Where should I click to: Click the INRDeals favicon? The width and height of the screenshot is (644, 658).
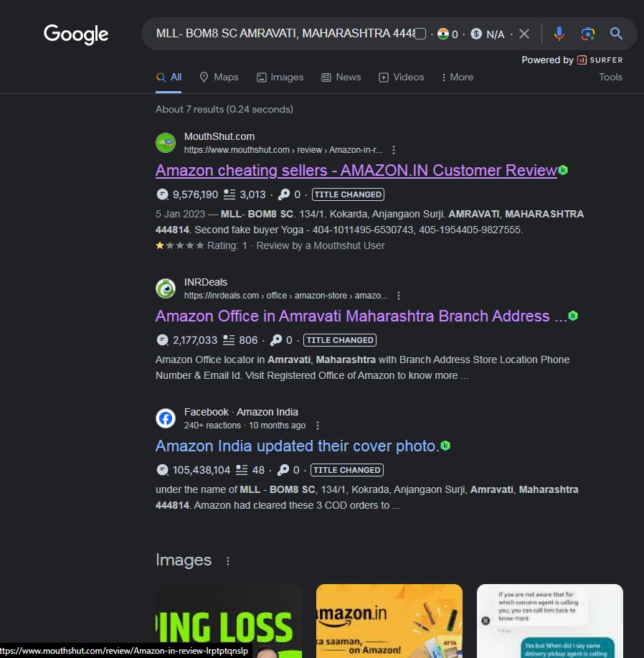(x=166, y=288)
